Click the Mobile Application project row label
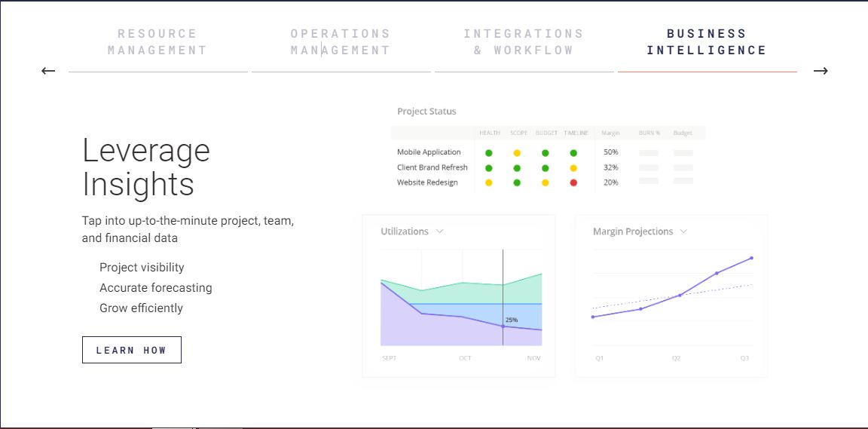Image resolution: width=868 pixels, height=429 pixels. (429, 152)
